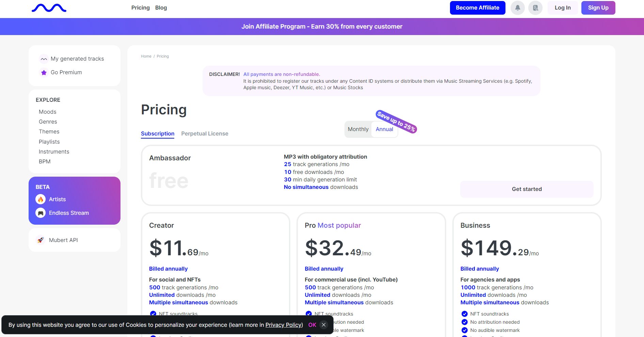Screen dimensions: 644x337
Task: Dismiss the cookie banner with X
Action: [324, 325]
